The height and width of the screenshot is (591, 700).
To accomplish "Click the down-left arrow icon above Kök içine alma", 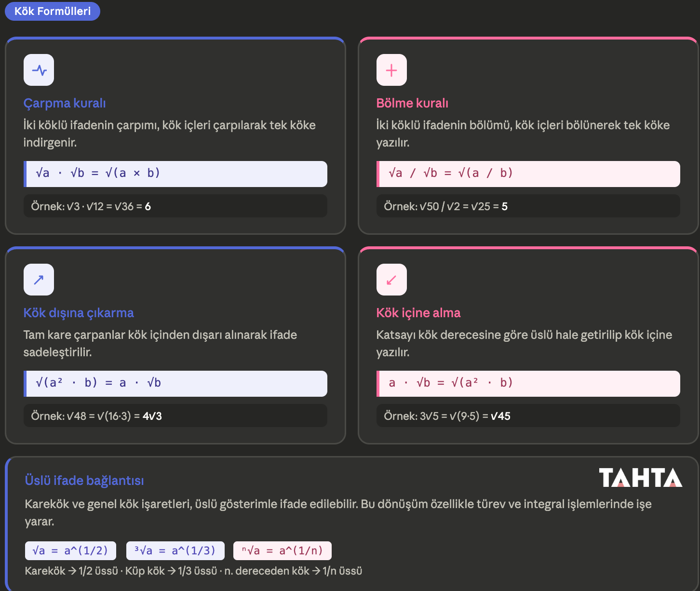I will point(391,280).
